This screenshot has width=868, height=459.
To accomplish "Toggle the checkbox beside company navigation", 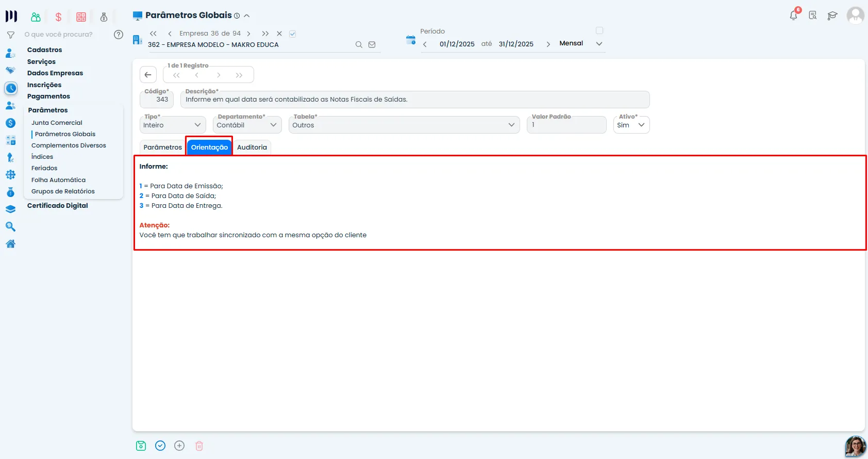I will click(x=292, y=34).
